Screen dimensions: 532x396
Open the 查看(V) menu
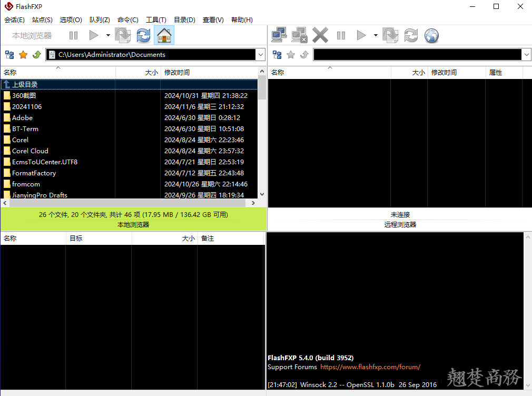click(x=213, y=19)
